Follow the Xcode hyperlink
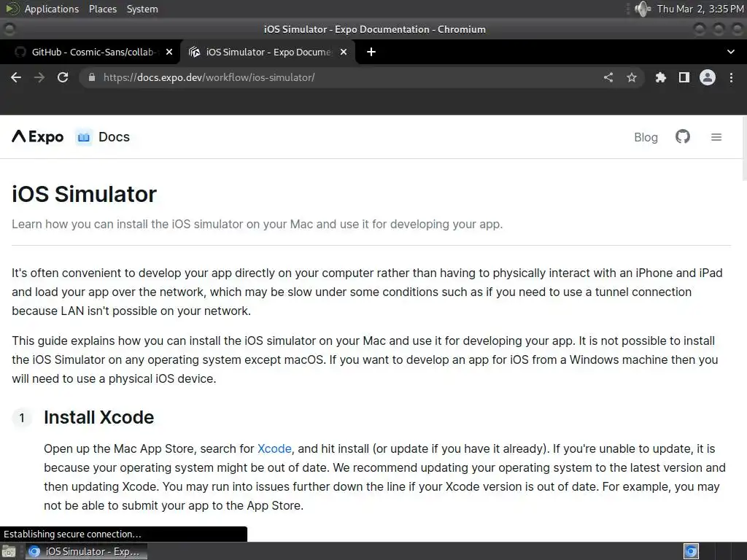Viewport: 747px width, 560px height. tap(274, 448)
